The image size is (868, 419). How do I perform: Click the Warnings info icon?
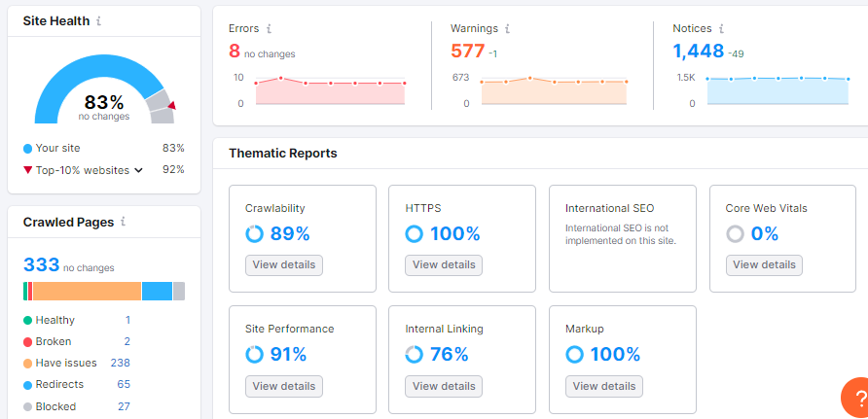(508, 29)
